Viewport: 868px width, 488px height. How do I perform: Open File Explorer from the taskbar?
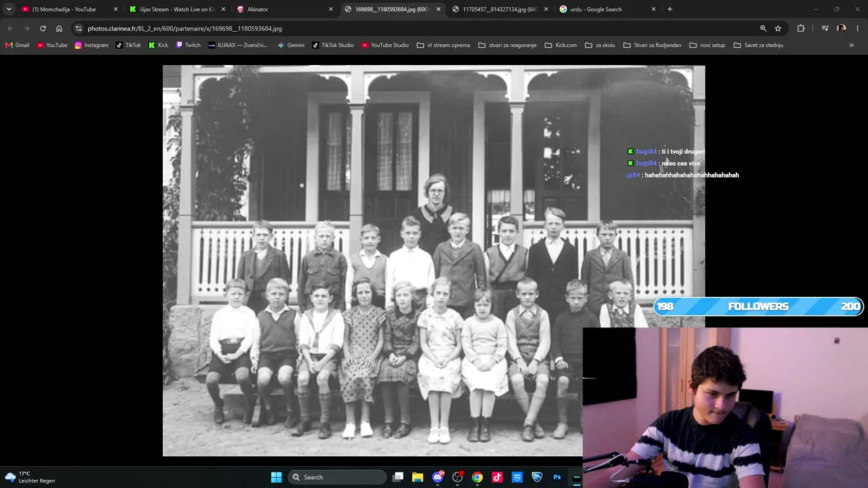[x=418, y=477]
